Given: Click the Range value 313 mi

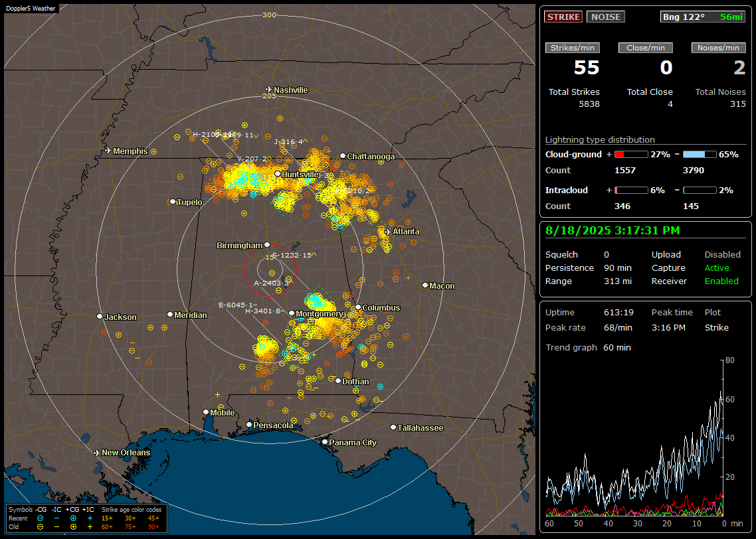Looking at the screenshot, I should pos(618,281).
